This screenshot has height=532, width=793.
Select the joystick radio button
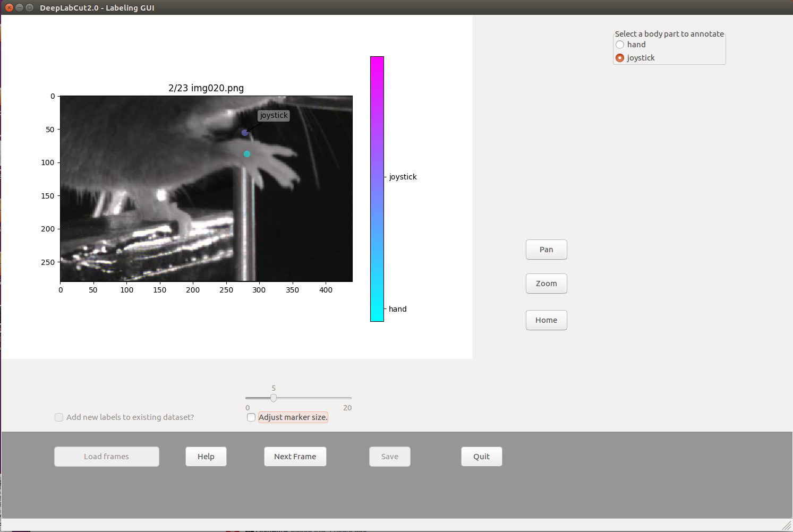coord(620,58)
